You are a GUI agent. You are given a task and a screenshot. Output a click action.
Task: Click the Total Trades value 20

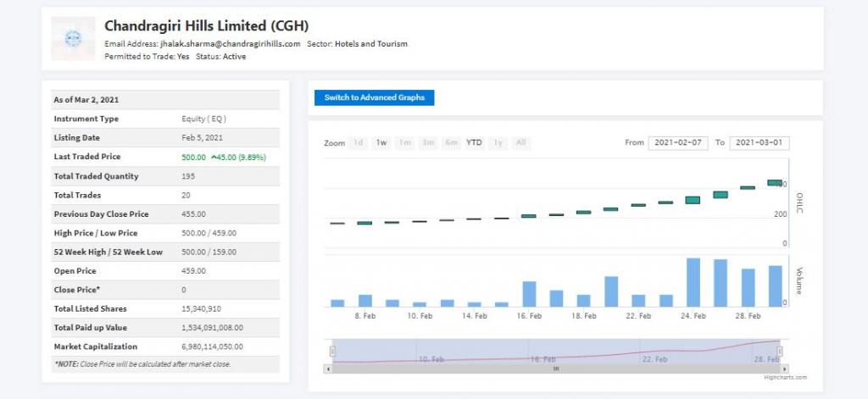coord(186,196)
